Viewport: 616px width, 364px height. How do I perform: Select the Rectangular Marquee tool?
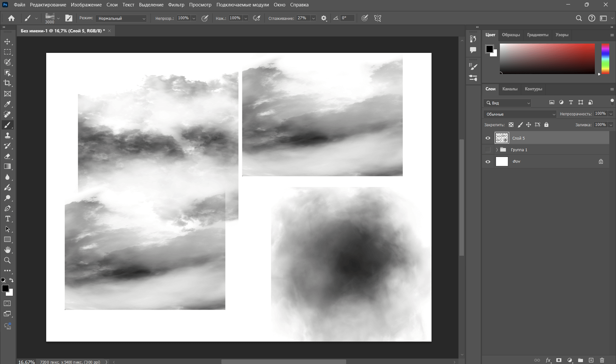[7, 52]
